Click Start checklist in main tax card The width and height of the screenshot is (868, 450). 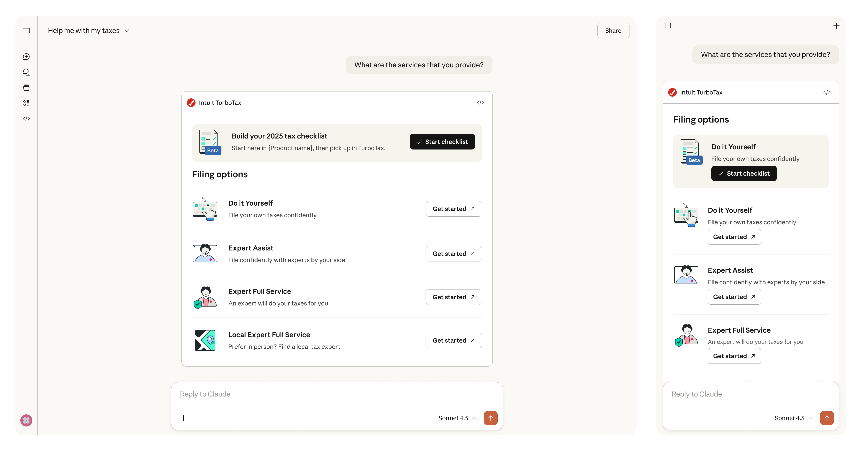coord(442,142)
